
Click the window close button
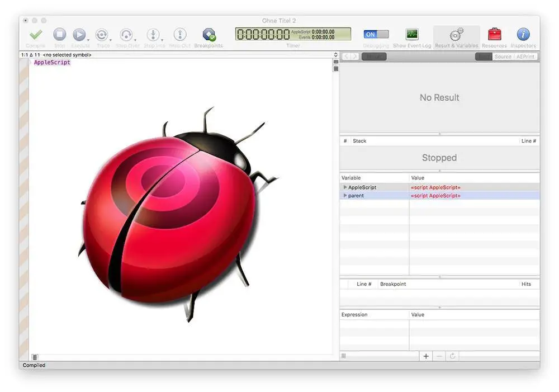point(26,21)
